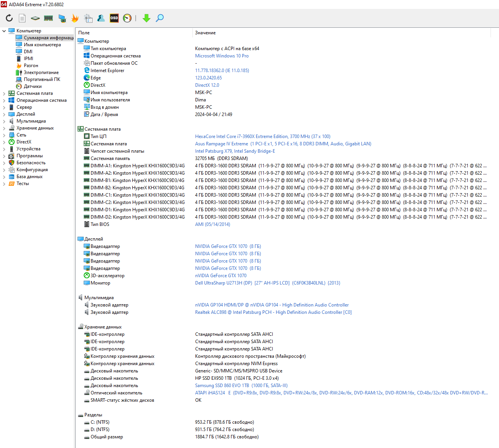Expand the Дисплей tree node
The width and height of the screenshot is (499, 448).
coord(4,114)
